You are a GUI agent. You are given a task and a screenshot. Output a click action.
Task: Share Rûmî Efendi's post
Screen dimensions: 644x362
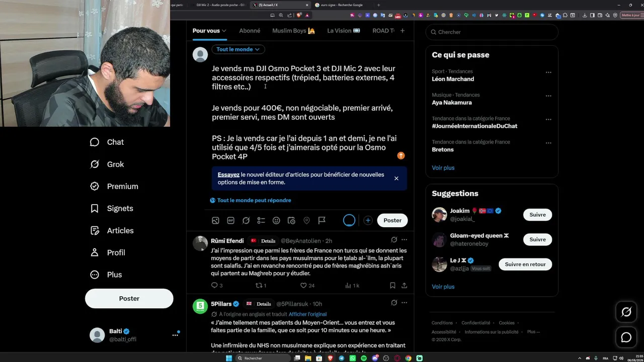404,286
